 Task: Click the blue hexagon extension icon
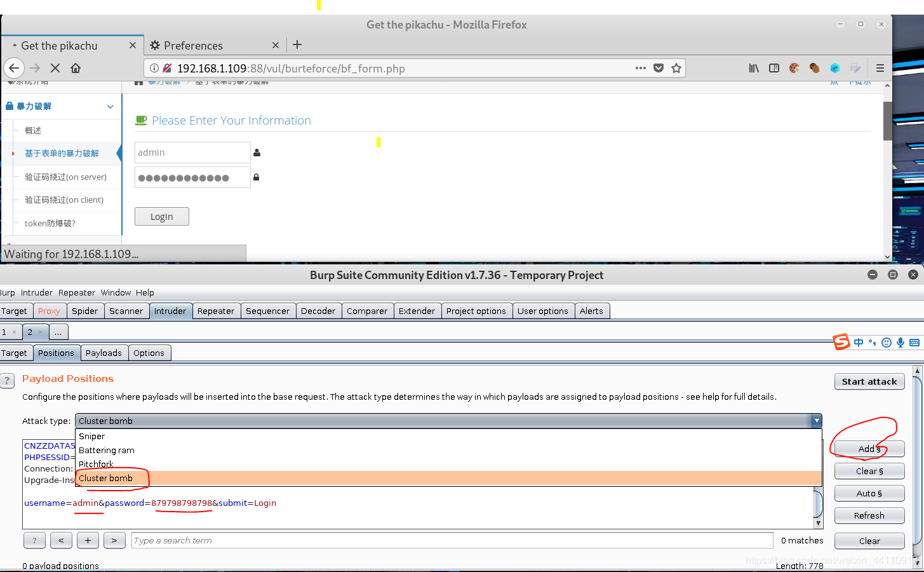(x=835, y=68)
